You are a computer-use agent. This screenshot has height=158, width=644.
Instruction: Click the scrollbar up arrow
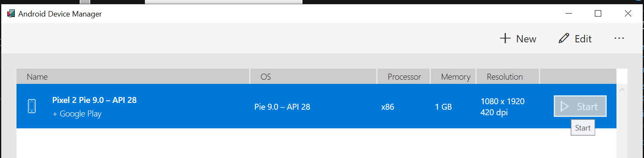coord(622,90)
